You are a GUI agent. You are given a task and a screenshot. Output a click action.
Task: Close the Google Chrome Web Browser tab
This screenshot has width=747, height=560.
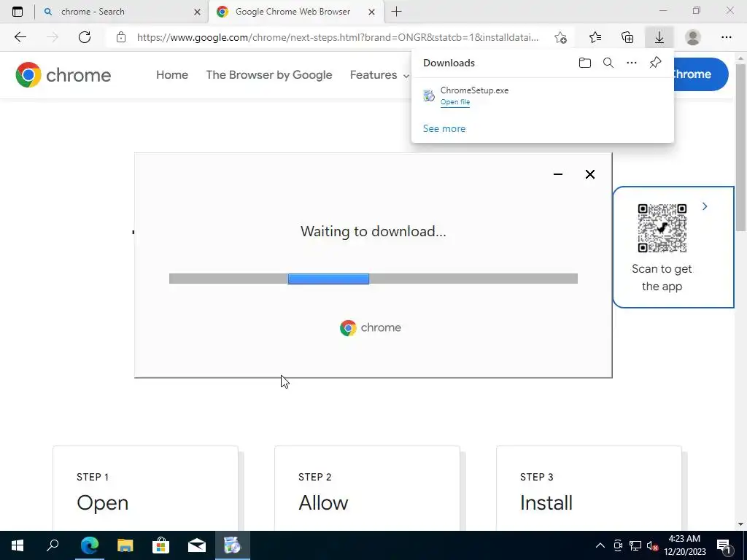pyautogui.click(x=371, y=12)
